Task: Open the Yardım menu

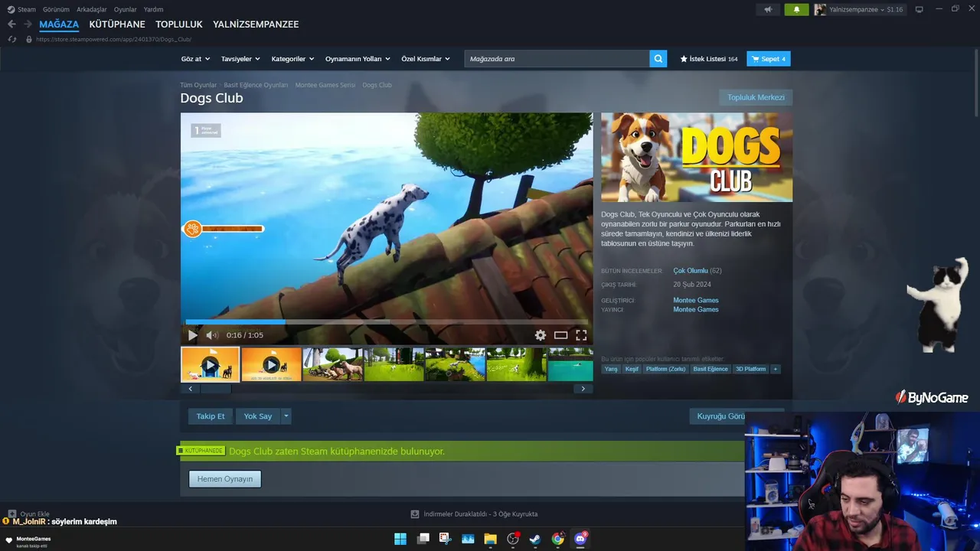Action: point(153,9)
